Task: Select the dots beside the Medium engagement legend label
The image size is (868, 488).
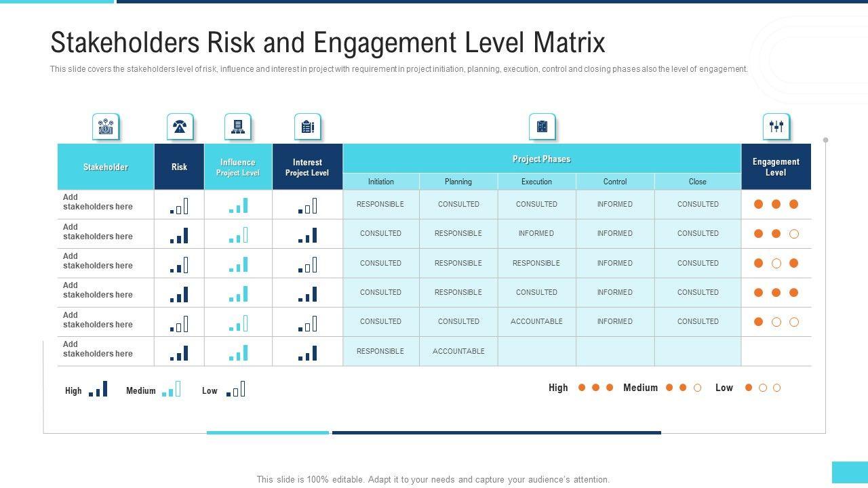Action: (x=683, y=388)
